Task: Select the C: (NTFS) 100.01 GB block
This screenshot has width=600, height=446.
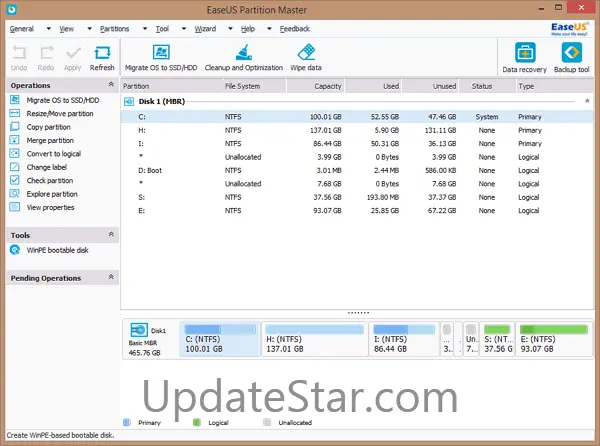Action: (220, 339)
